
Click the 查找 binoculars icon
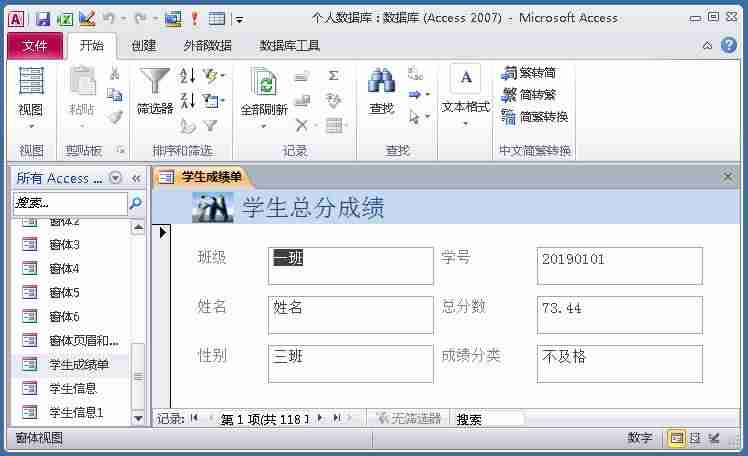pyautogui.click(x=381, y=81)
